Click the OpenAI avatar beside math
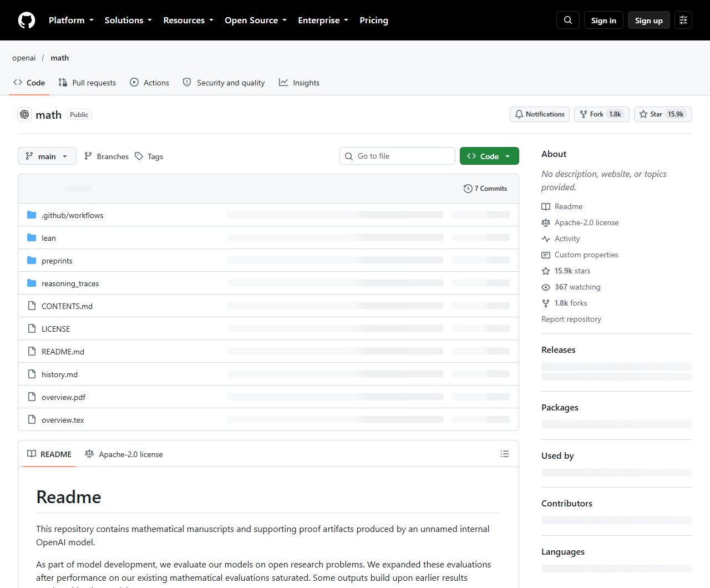710x588 pixels. coord(24,114)
